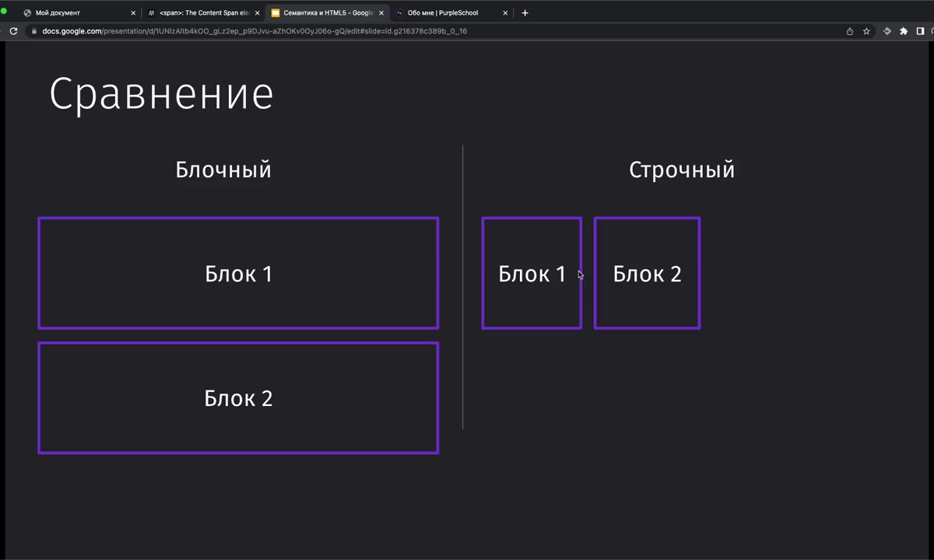Click the 'Сравнение' slide title

click(x=161, y=94)
